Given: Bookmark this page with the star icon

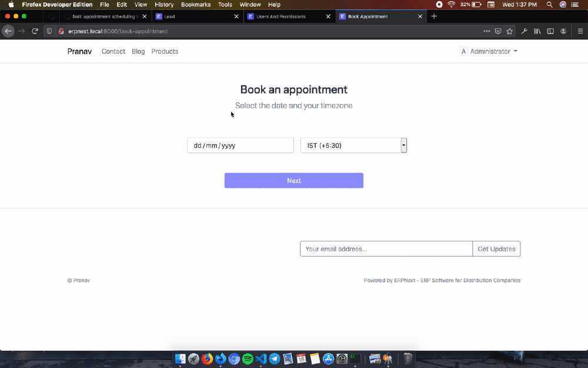Looking at the screenshot, I should point(509,31).
